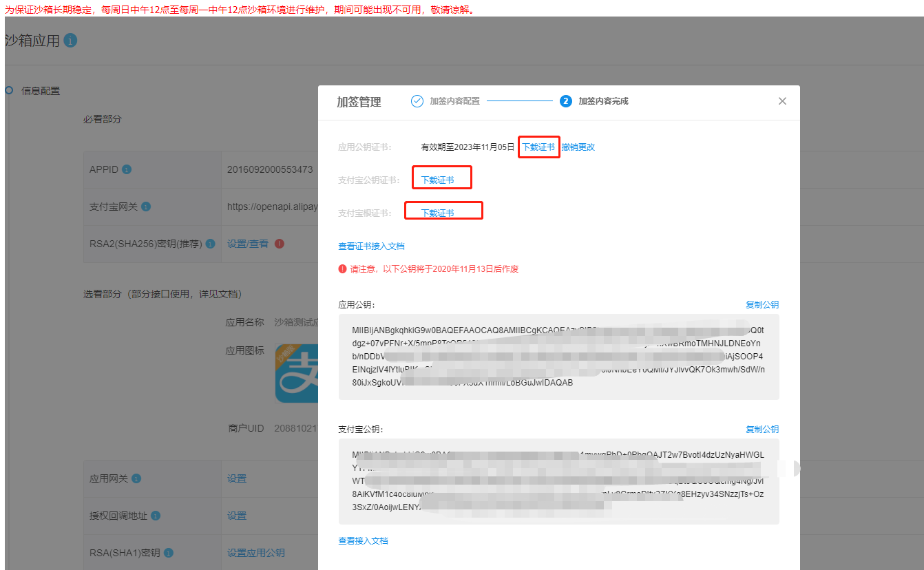Click step 2 加签内容完成 indicator

tap(566, 101)
